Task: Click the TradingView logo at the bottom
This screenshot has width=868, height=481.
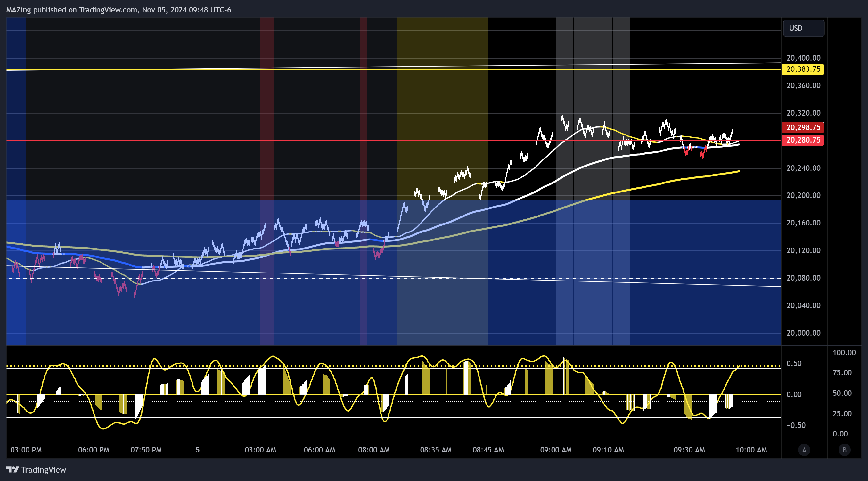Action: pyautogui.click(x=37, y=469)
